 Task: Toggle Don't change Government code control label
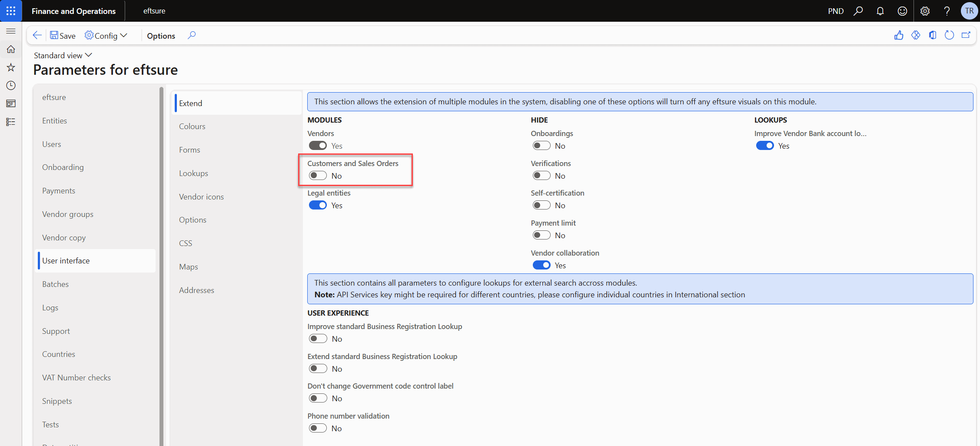click(x=318, y=398)
